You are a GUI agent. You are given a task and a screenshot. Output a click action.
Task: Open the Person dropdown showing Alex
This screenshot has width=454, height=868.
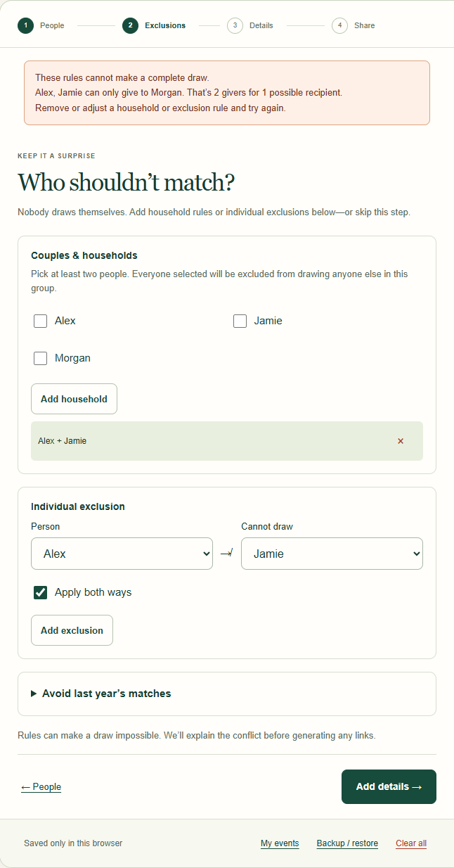(x=122, y=554)
